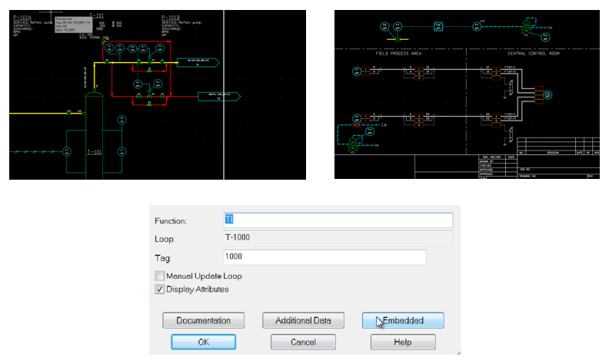The width and height of the screenshot is (609, 364).
Task: Enable the Manual Update Loop checkbox
Action: (x=160, y=276)
